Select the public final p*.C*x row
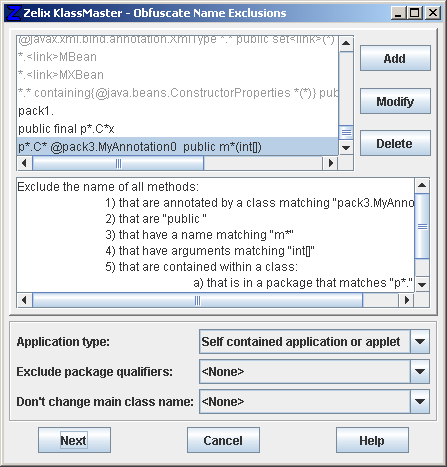This screenshot has height=467, width=447. coord(178,129)
